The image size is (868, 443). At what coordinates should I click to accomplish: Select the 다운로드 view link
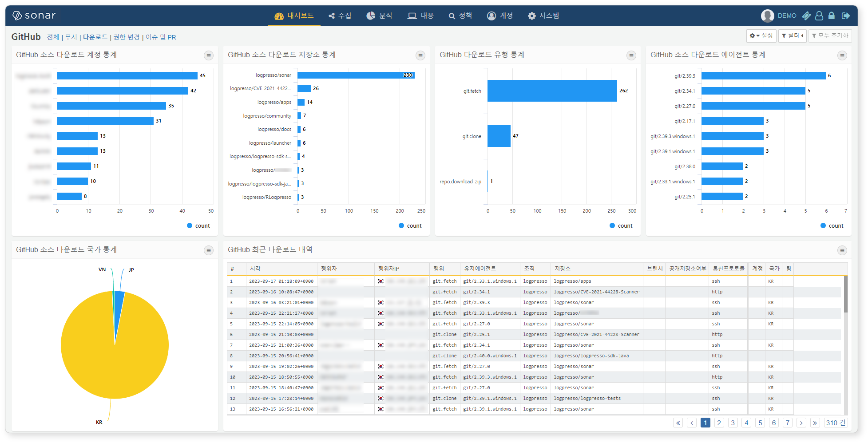coord(95,37)
